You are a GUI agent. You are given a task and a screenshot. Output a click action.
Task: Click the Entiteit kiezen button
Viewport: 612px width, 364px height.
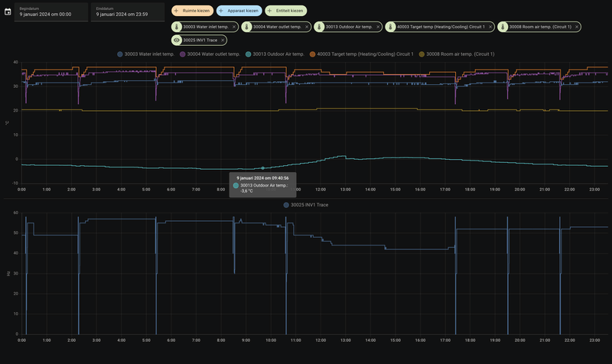[285, 11]
